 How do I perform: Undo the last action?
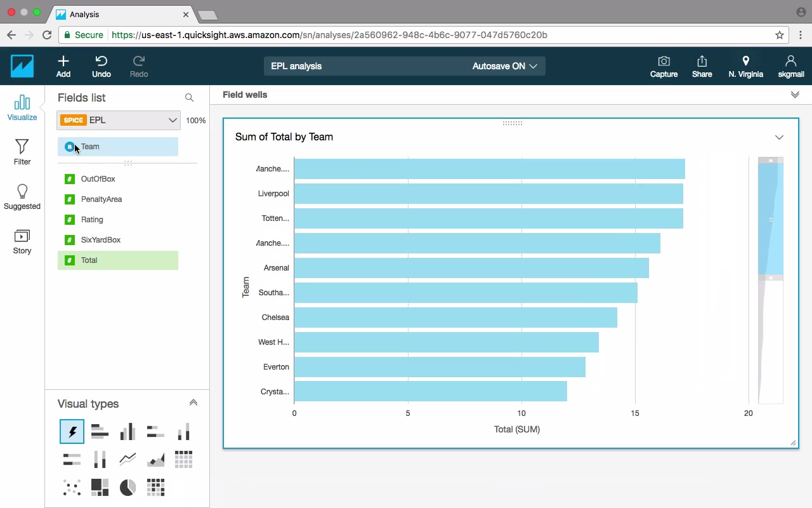pos(101,66)
